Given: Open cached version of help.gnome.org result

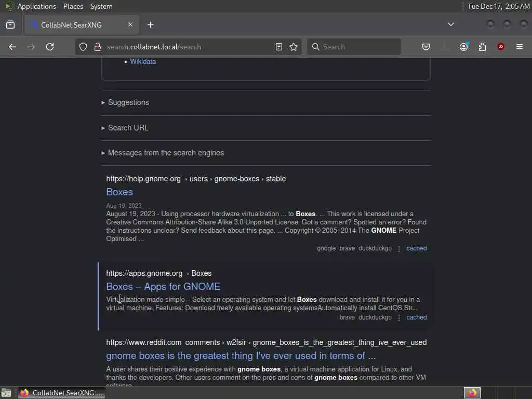Looking at the screenshot, I should tap(417, 248).
